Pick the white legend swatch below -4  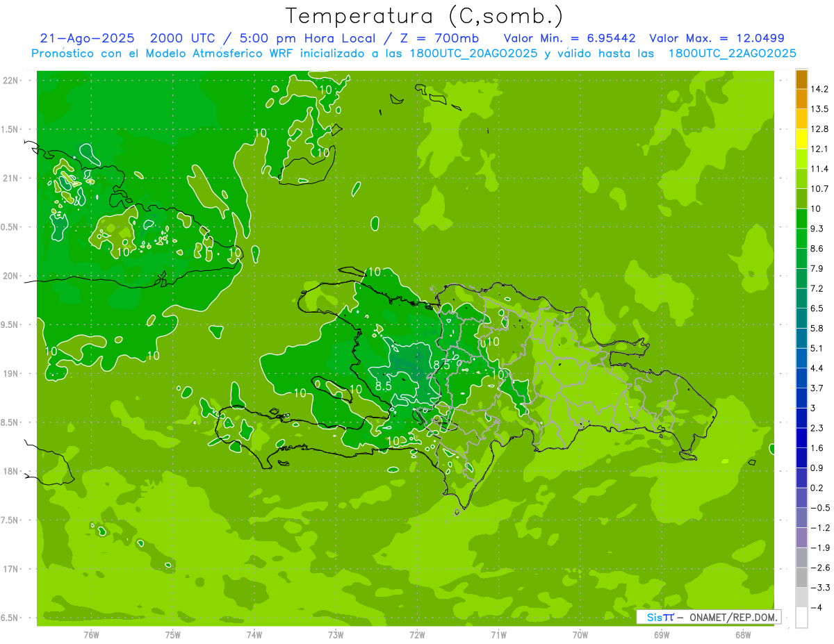(801, 618)
